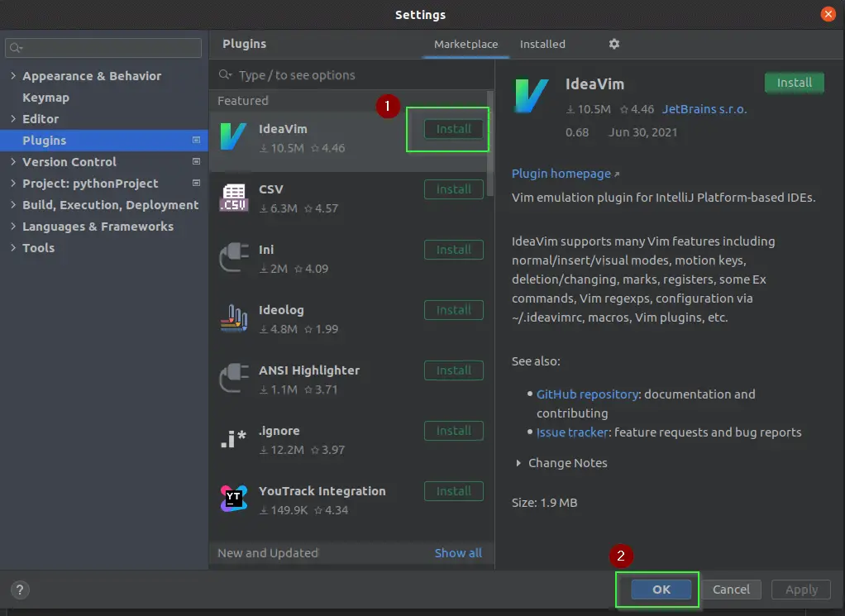
Task: Install the Ideolog plugin
Action: [x=454, y=310]
